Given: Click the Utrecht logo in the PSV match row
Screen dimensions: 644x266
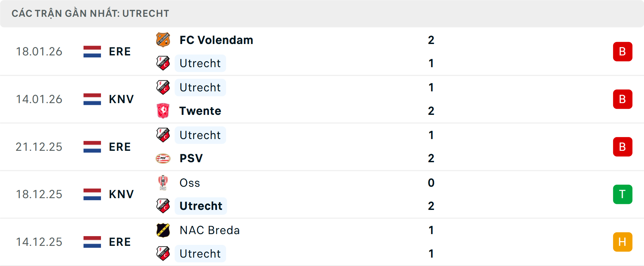Looking at the screenshot, I should click(x=163, y=135).
